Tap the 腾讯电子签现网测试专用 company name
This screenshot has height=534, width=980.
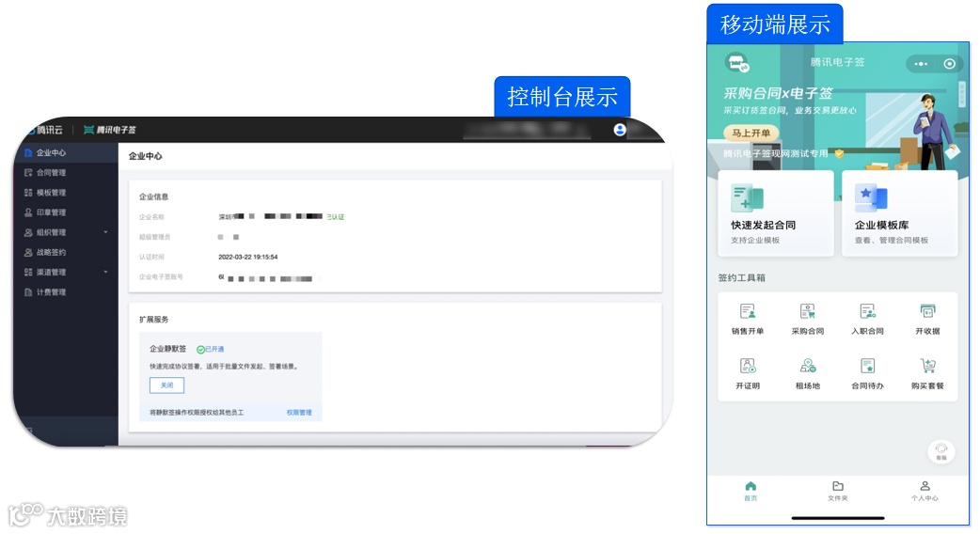776,153
